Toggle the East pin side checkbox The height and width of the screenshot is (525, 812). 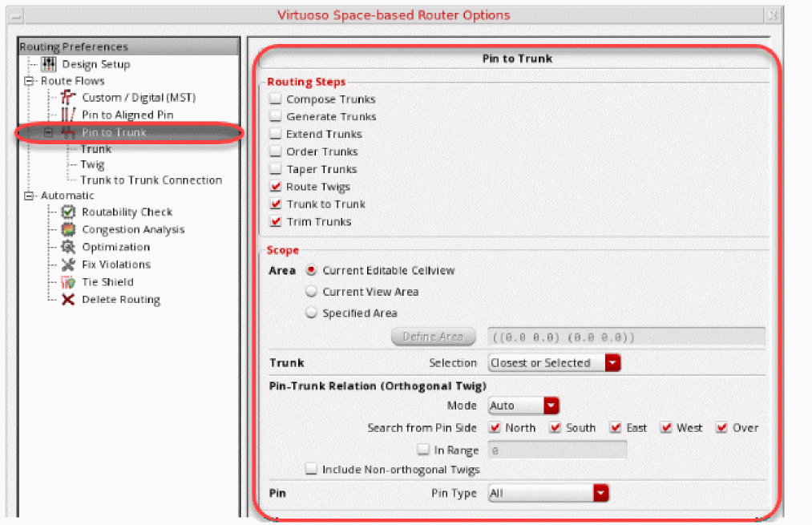point(616,428)
